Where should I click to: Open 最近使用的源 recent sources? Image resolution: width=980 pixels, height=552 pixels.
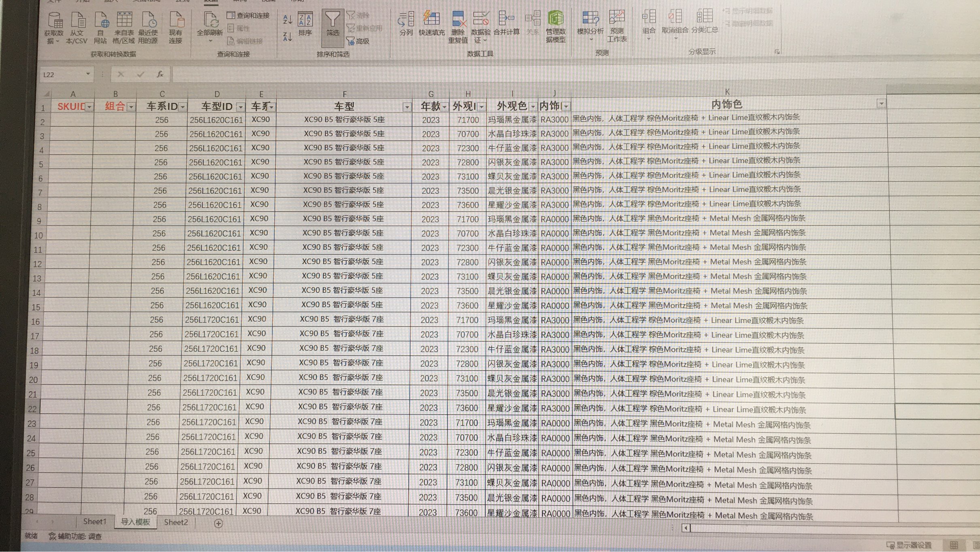tap(148, 28)
